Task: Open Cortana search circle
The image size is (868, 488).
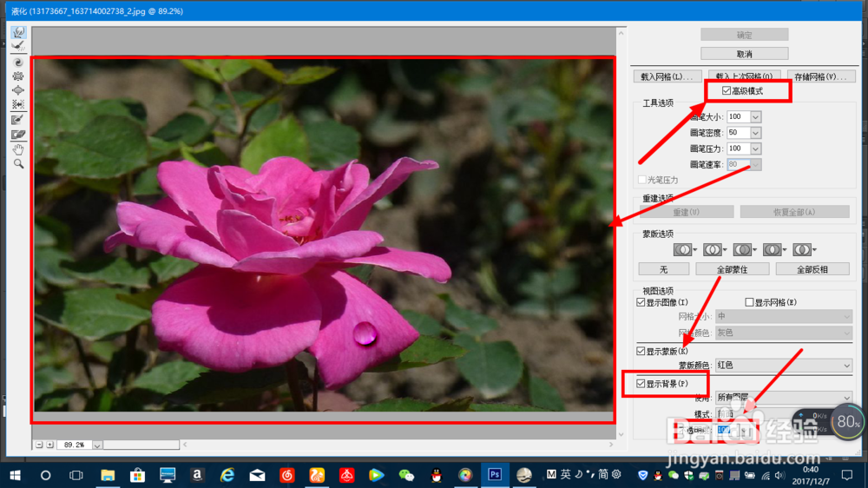Action: pos(45,475)
